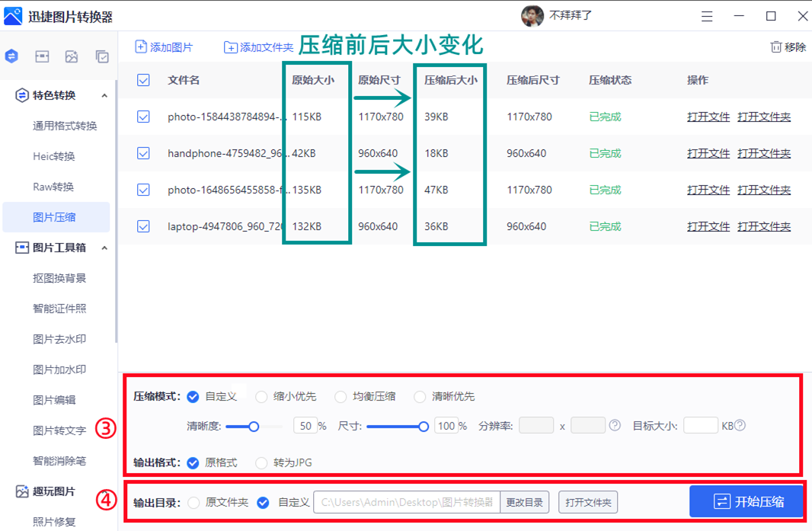Open 通用格式转换 in sidebar
The width and height of the screenshot is (812, 531).
[x=65, y=126]
